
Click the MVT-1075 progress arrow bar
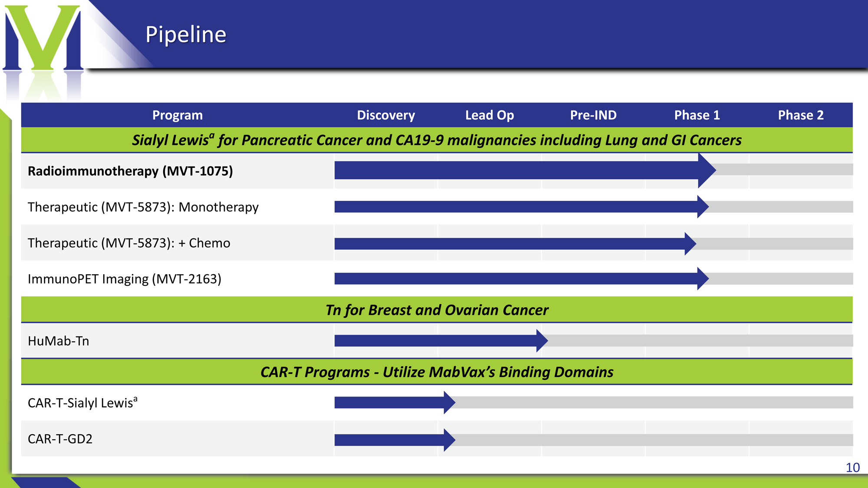525,170
